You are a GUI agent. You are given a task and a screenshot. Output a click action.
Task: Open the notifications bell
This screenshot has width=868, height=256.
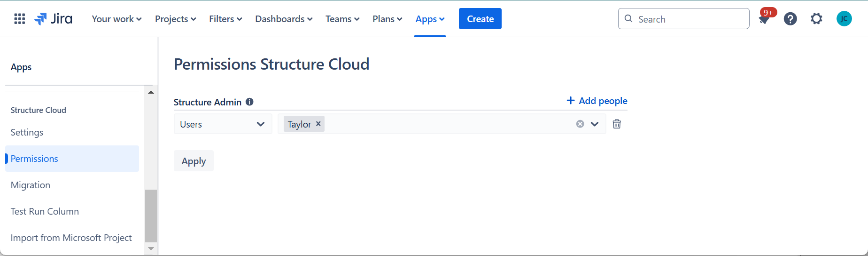click(764, 19)
